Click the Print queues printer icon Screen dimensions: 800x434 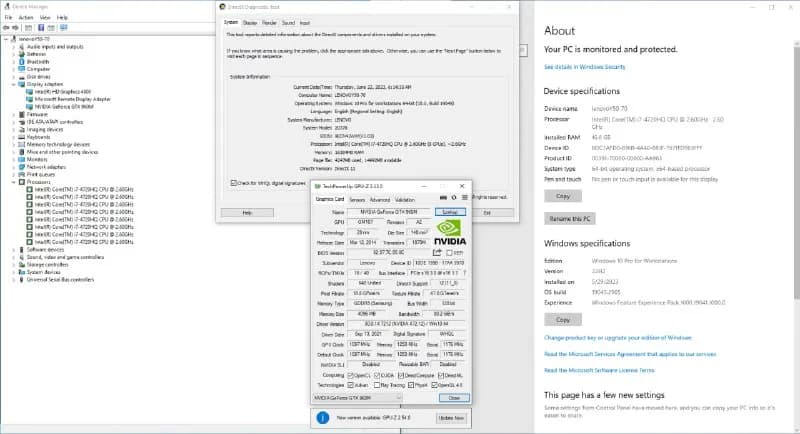[x=21, y=175]
